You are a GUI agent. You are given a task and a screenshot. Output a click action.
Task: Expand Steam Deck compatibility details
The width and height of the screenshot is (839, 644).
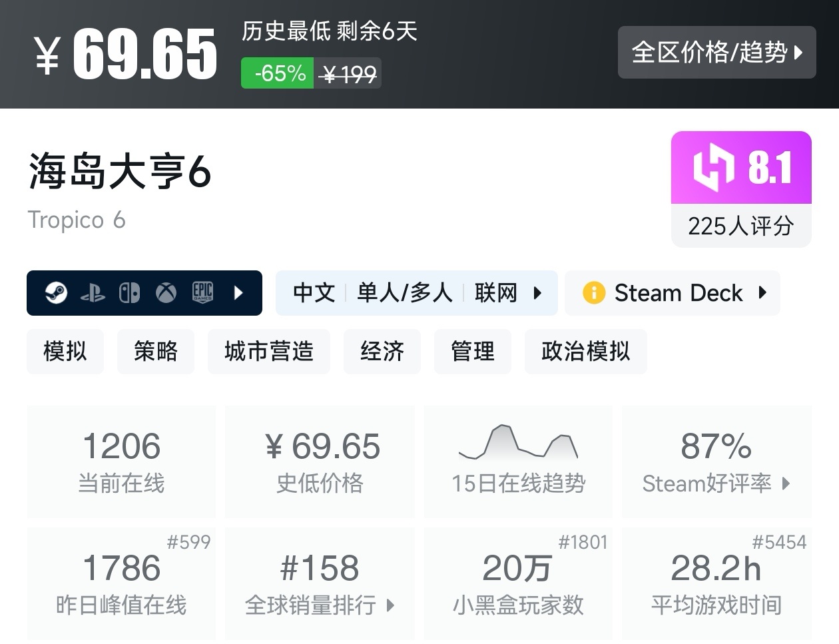click(x=763, y=293)
